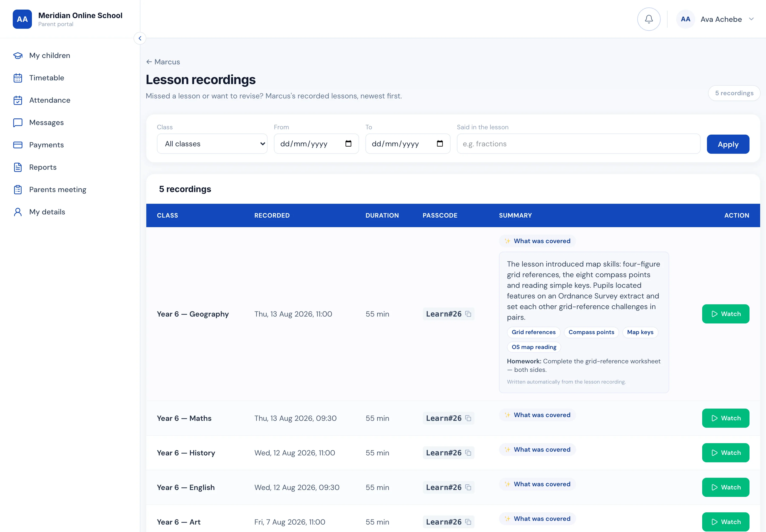The image size is (766, 532).
Task: Go back to Marcus
Action: tap(163, 62)
